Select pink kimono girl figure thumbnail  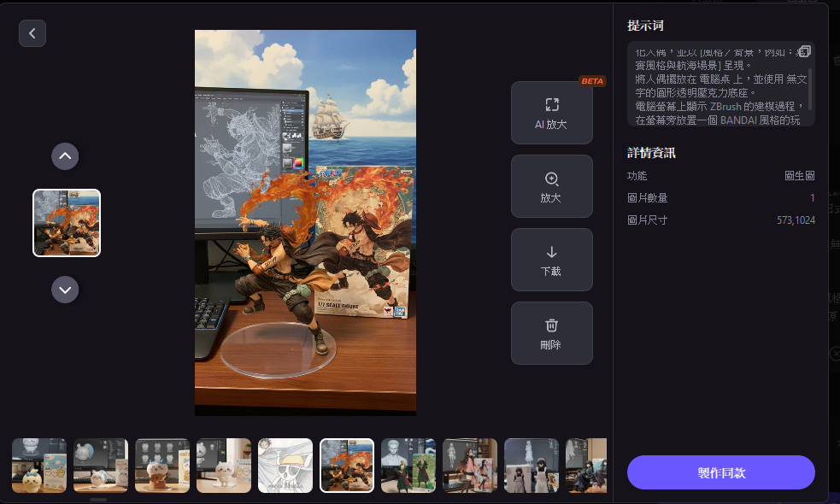tap(470, 466)
